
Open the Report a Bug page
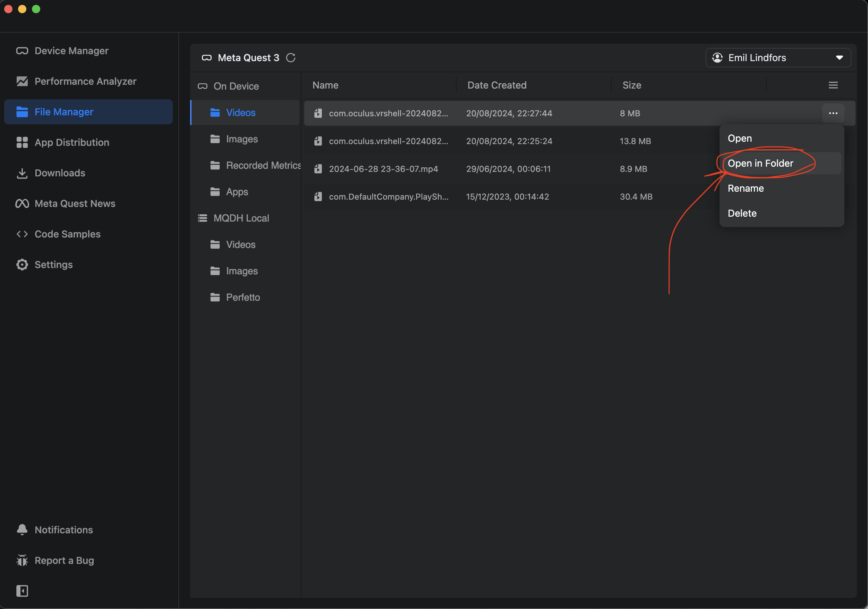click(x=64, y=560)
